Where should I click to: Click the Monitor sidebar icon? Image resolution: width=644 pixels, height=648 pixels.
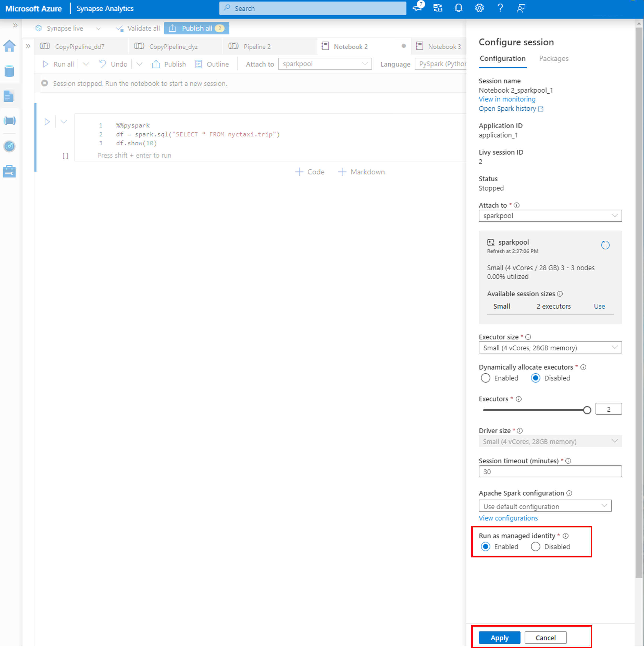click(x=11, y=145)
